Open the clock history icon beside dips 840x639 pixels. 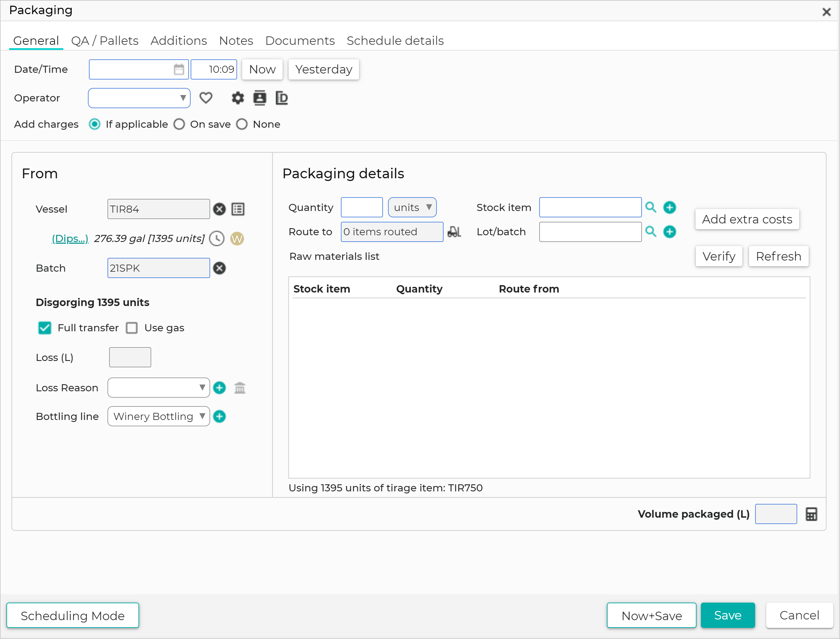click(x=217, y=239)
